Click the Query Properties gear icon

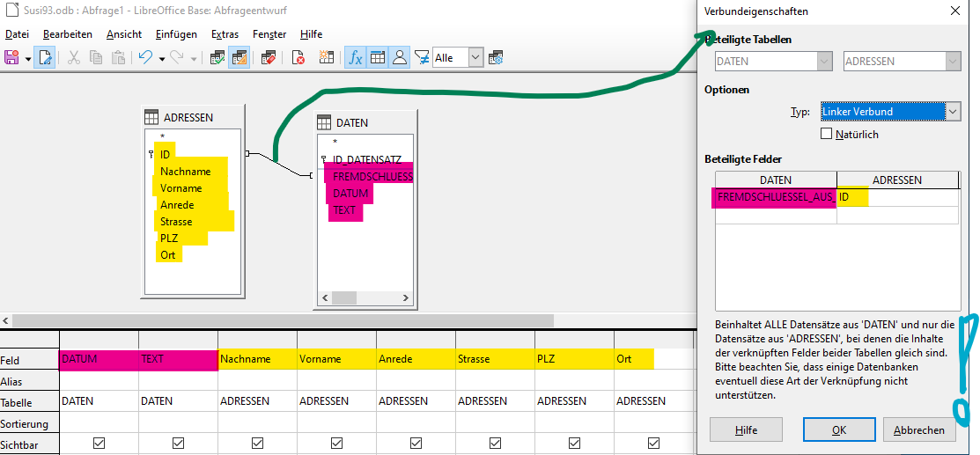pyautogui.click(x=497, y=58)
